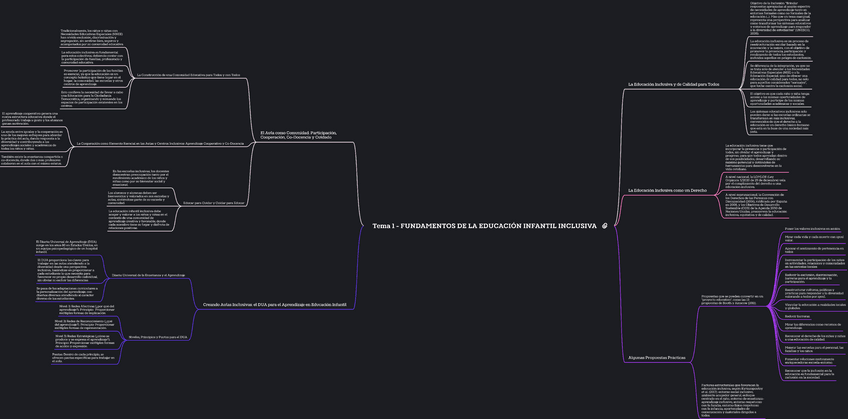Click note 'Poner los valores inclusivos en acción'
Screen dimensions: 848x419
pos(812,229)
